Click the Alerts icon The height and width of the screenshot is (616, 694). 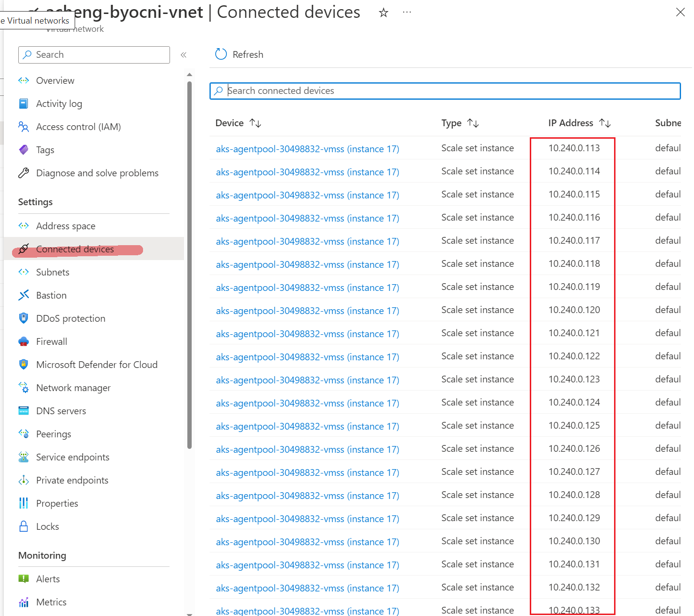[24, 579]
